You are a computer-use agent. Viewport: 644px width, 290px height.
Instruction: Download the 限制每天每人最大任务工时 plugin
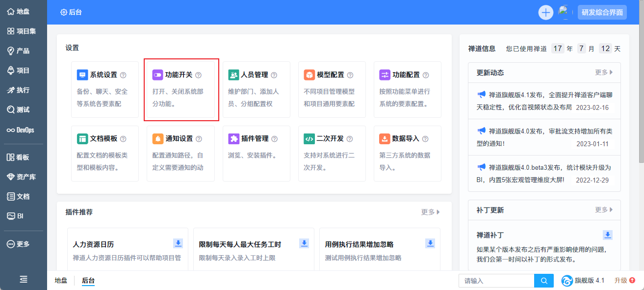[x=304, y=243]
